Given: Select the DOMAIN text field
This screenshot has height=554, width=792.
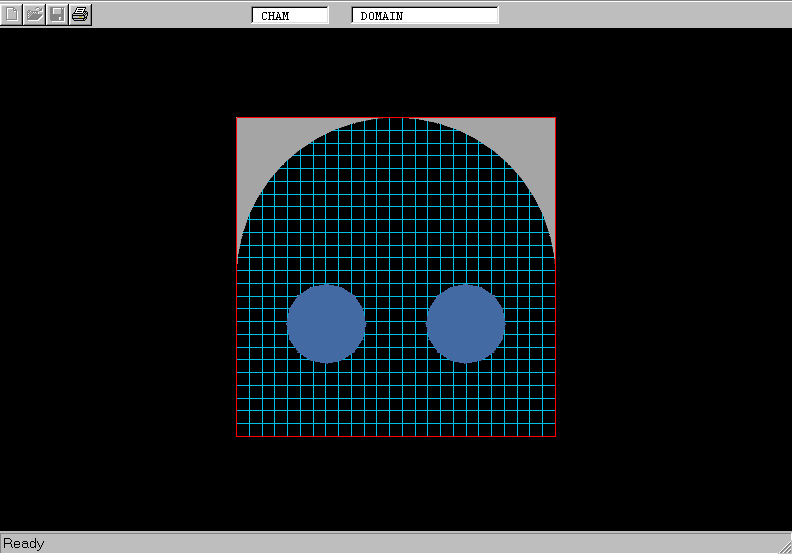Looking at the screenshot, I should (425, 16).
